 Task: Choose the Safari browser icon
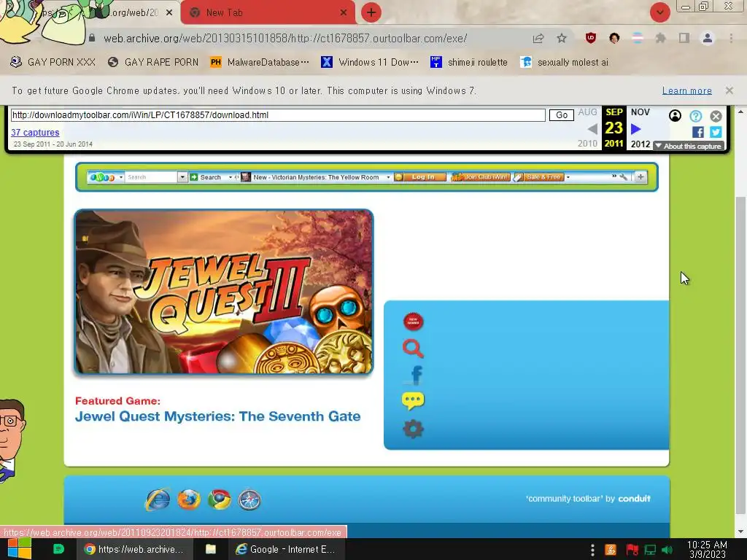pyautogui.click(x=249, y=499)
